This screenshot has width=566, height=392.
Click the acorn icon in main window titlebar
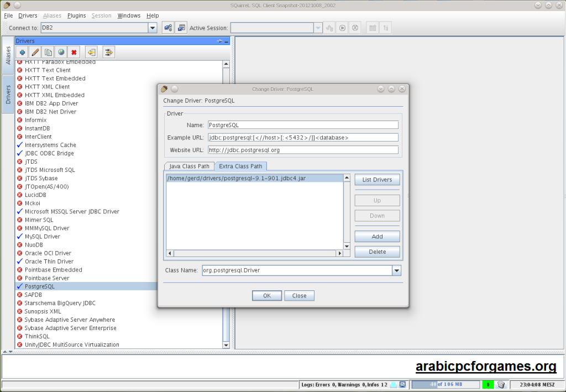[7, 6]
